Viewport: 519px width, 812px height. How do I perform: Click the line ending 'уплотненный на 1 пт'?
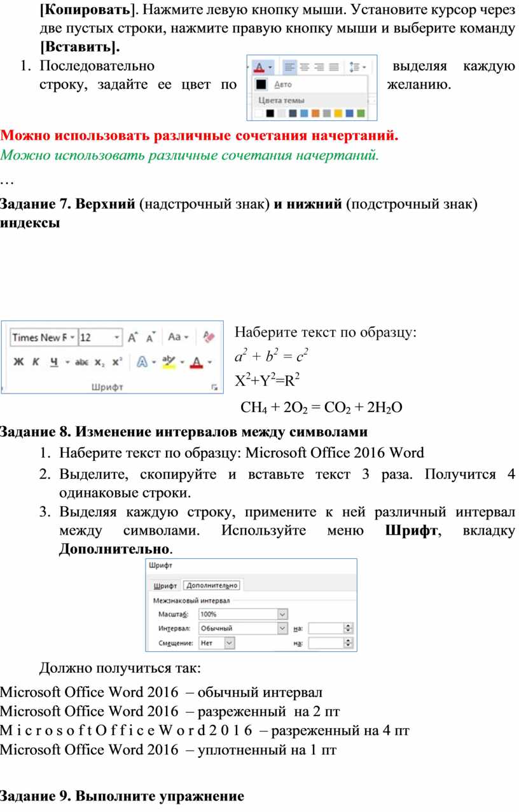point(169,750)
